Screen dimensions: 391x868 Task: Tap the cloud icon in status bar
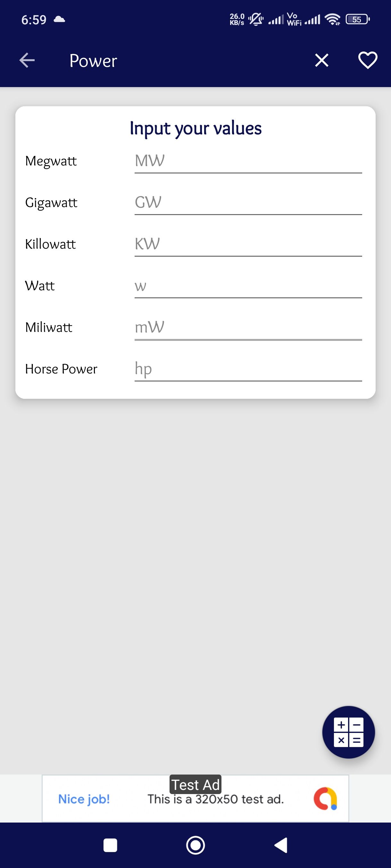point(59,20)
